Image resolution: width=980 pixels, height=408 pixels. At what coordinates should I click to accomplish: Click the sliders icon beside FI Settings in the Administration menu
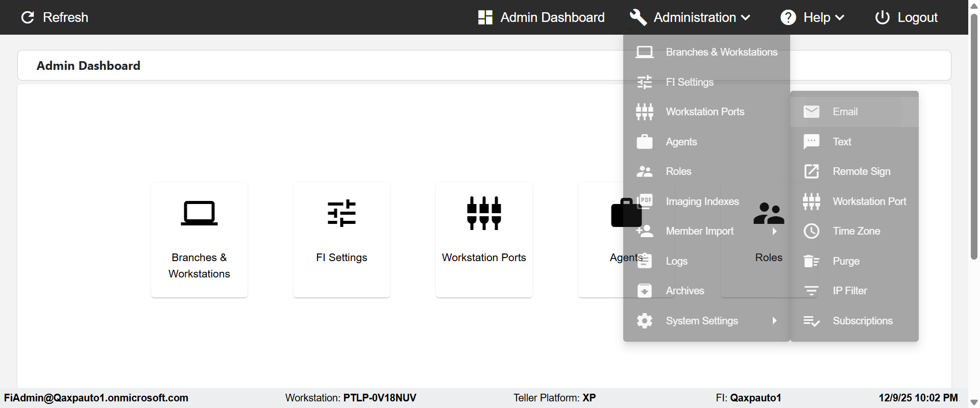click(x=645, y=82)
